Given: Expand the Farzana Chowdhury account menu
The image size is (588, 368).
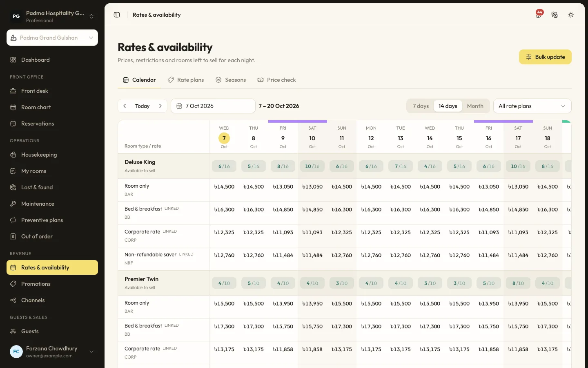Looking at the screenshot, I should (x=52, y=352).
